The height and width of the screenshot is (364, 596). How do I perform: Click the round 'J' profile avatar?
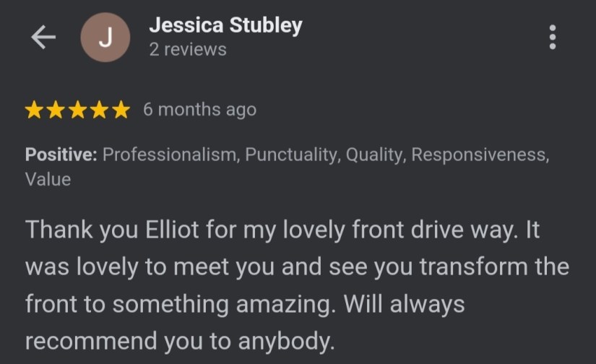(x=105, y=38)
